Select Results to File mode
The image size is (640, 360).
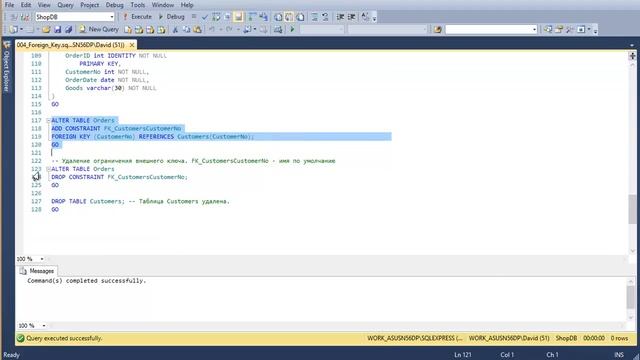pyautogui.click(x=300, y=17)
